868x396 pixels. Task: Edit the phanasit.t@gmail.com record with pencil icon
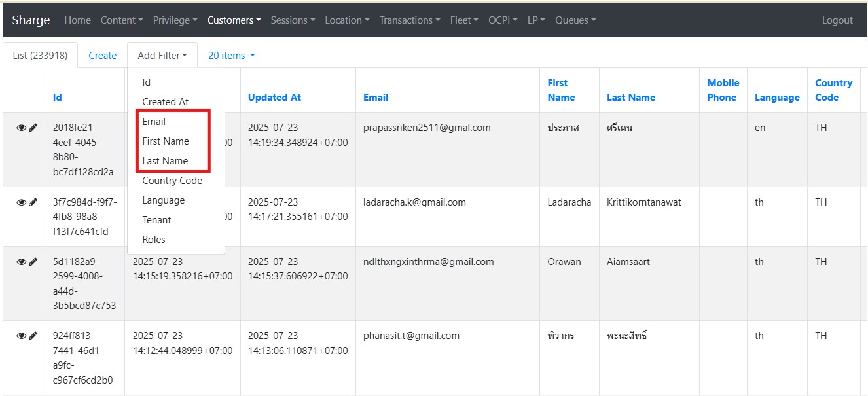[33, 336]
